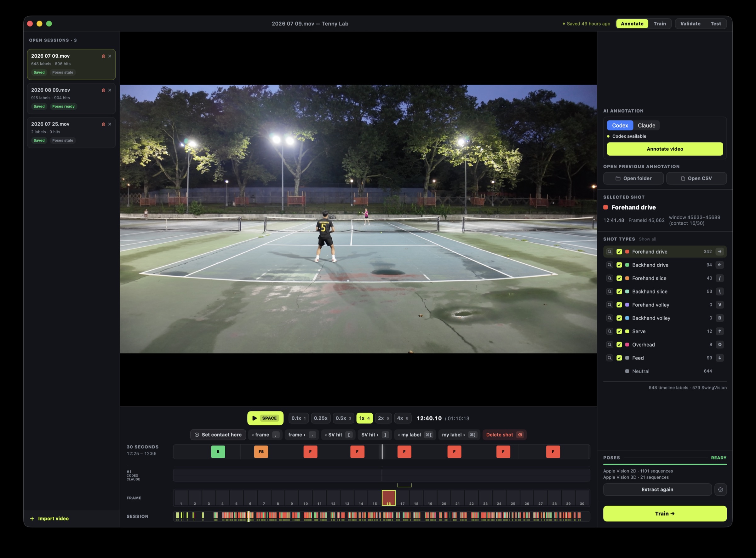
Task: Uncheck the Overhead shot type
Action: coord(619,344)
